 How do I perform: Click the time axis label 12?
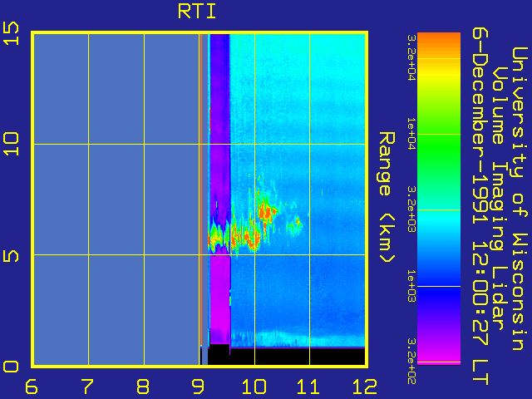(365, 387)
